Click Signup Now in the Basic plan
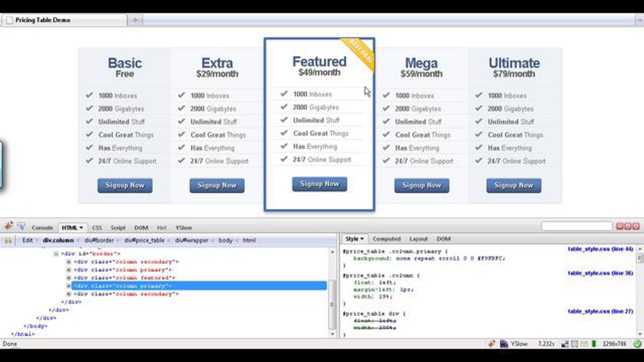Image resolution: width=644 pixels, height=362 pixels. [x=125, y=185]
